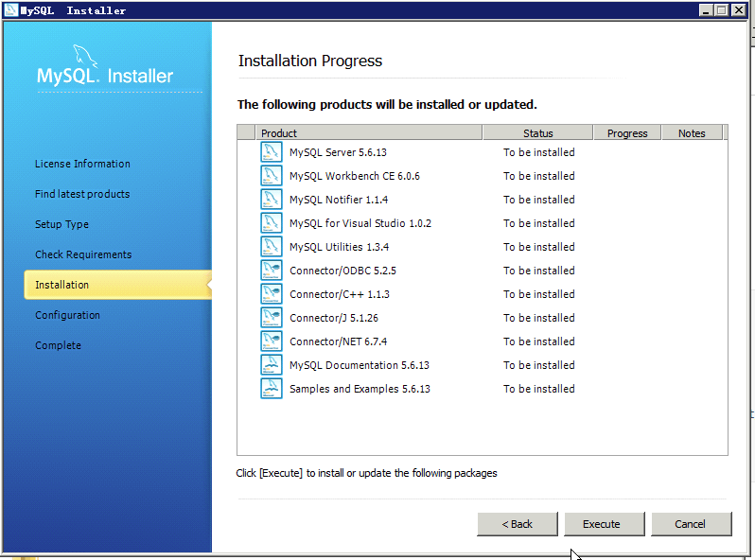Execute the installation
755x560 pixels.
click(x=604, y=524)
